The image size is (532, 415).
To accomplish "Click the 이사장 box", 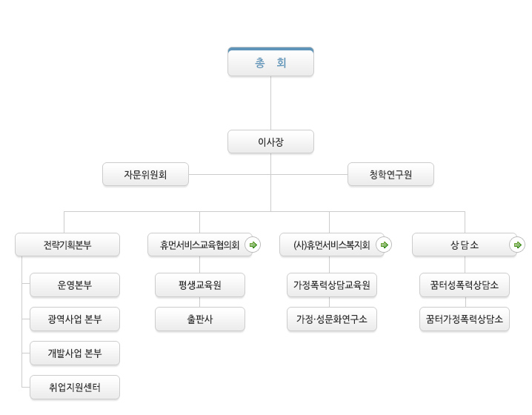I will pyautogui.click(x=270, y=142).
